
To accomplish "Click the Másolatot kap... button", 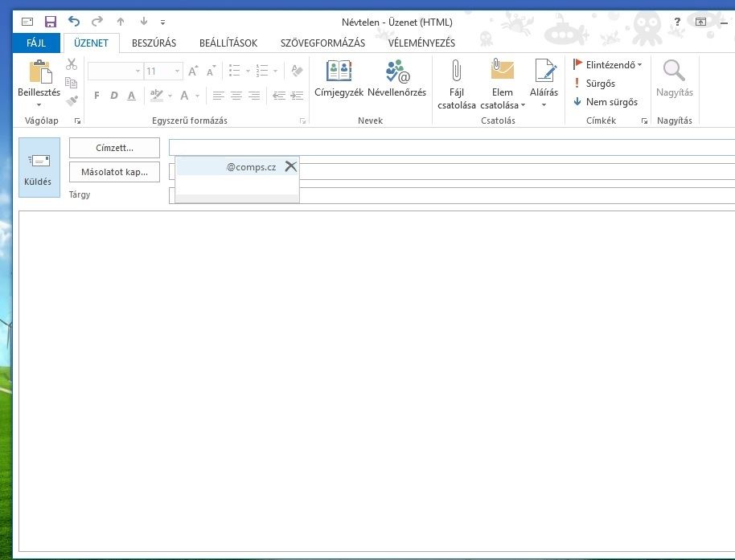I will tap(114, 172).
